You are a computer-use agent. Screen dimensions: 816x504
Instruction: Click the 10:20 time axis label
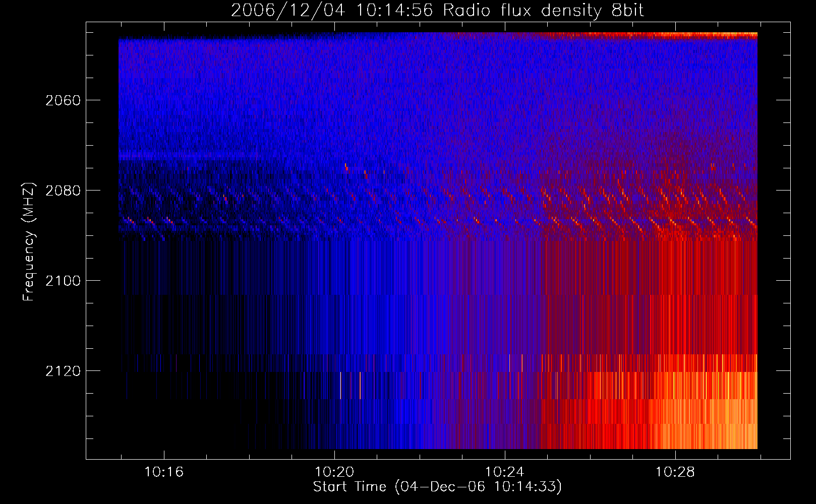click(x=334, y=472)
